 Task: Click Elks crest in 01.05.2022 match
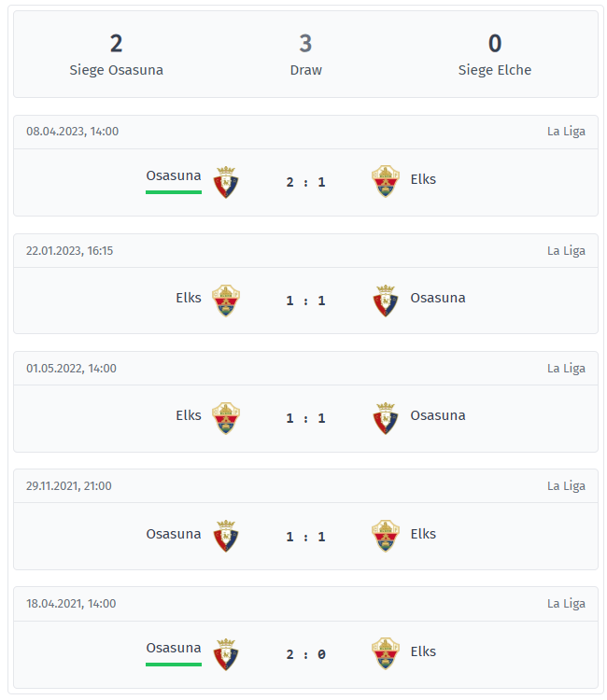coord(226,418)
